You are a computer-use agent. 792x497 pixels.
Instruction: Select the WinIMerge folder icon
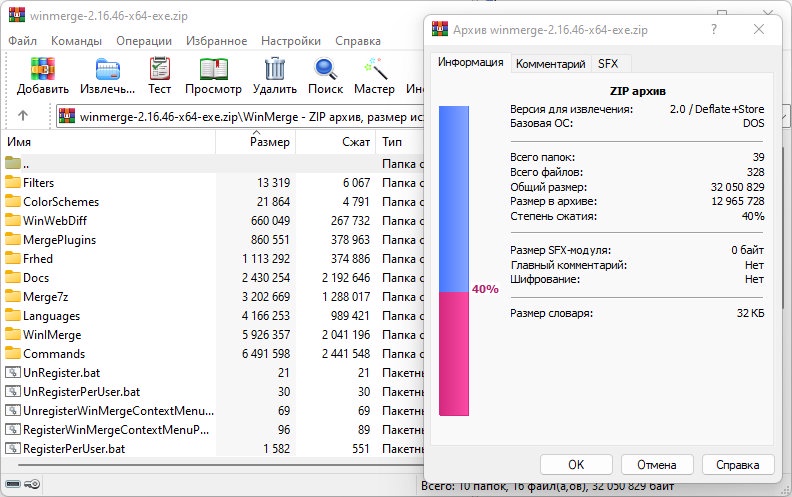(13, 334)
